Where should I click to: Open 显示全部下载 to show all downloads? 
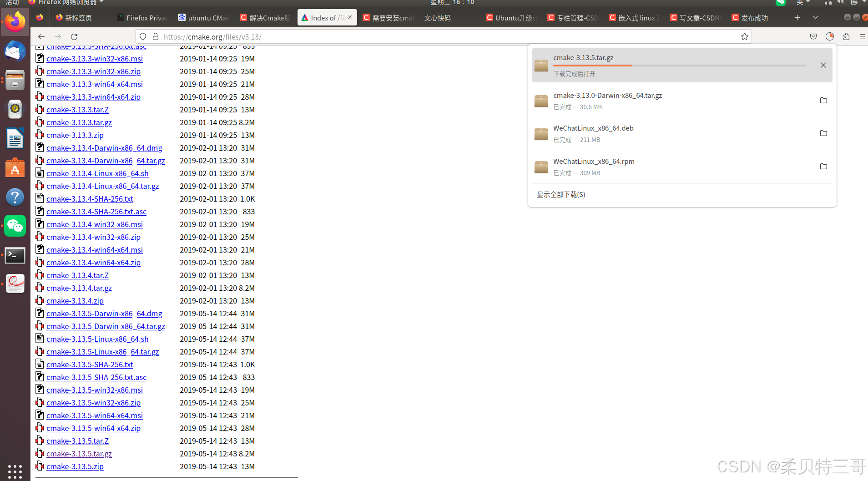[x=561, y=195]
